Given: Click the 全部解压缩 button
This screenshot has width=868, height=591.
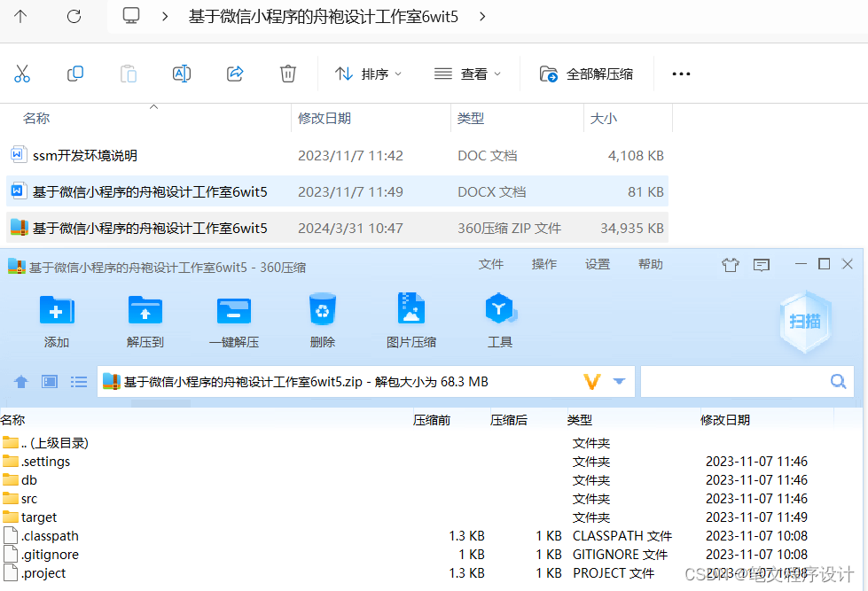Looking at the screenshot, I should pos(587,74).
